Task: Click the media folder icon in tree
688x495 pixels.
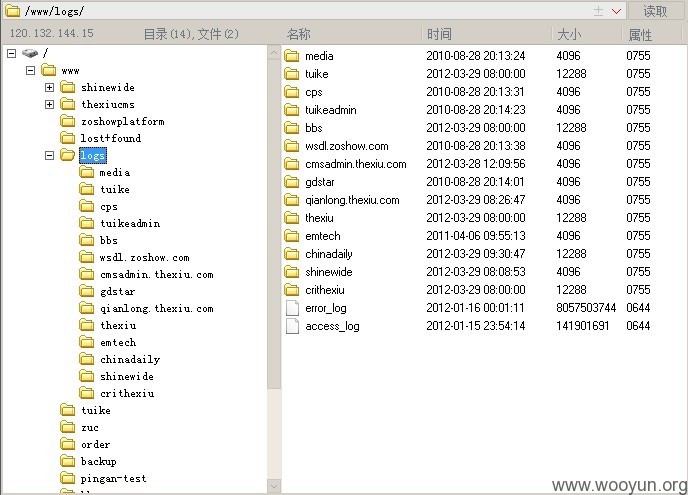Action: (x=87, y=172)
